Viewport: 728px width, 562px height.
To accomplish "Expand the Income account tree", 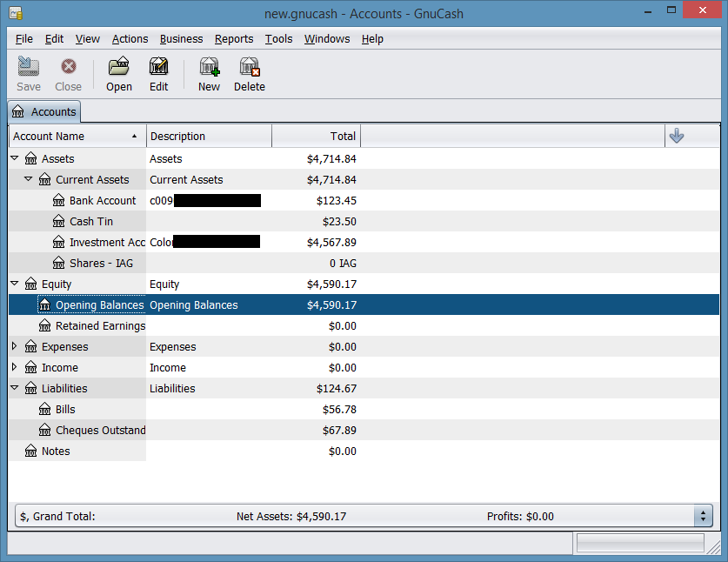I will (14, 367).
